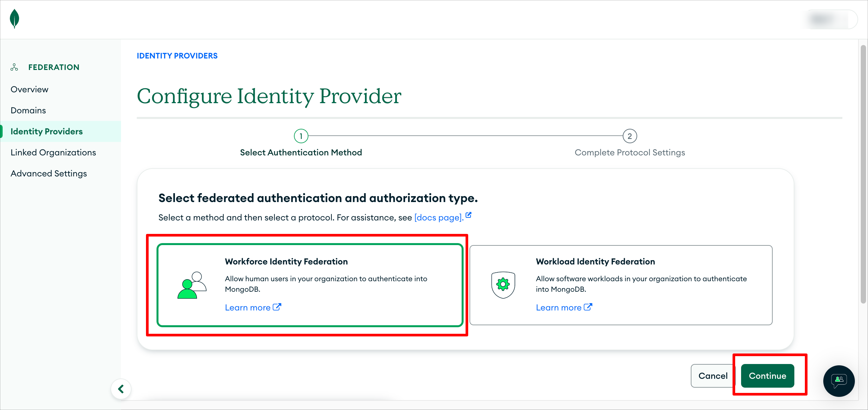
Task: Click the Workload shield gear icon
Action: tap(503, 285)
